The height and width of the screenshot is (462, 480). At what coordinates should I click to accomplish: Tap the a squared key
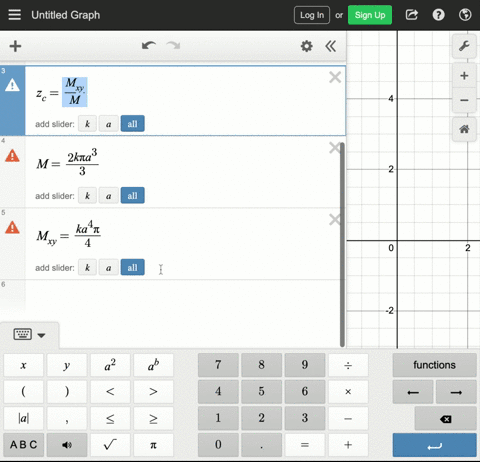coord(110,365)
